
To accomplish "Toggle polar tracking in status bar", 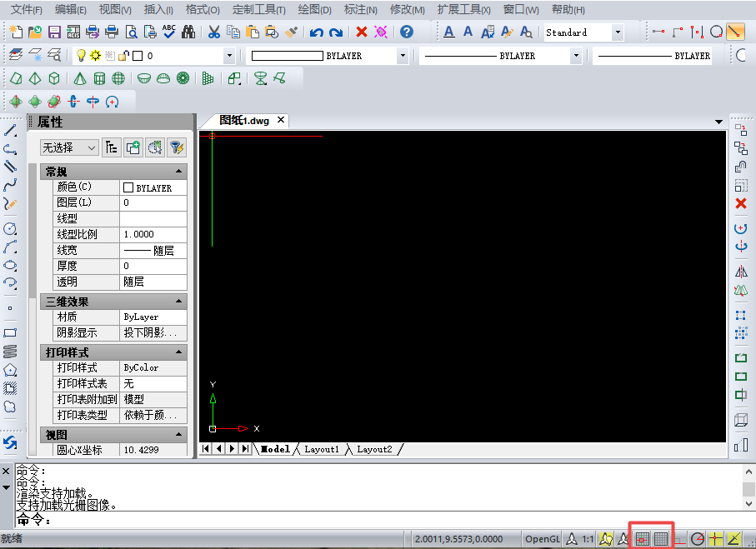I will (698, 539).
